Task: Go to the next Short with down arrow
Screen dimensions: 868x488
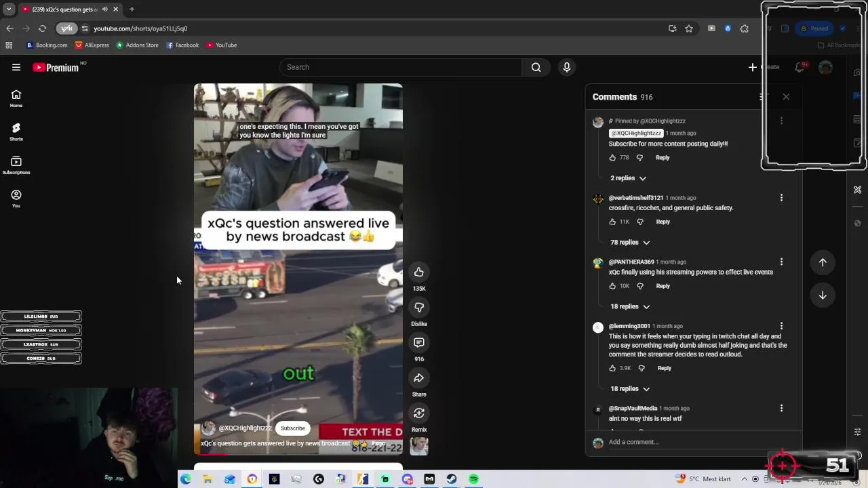Action: click(823, 295)
